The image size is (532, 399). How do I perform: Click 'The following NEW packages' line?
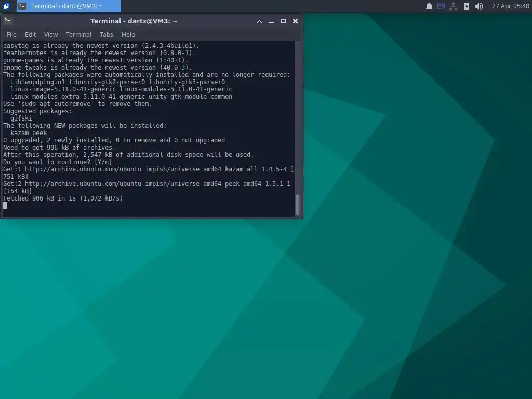coord(85,126)
